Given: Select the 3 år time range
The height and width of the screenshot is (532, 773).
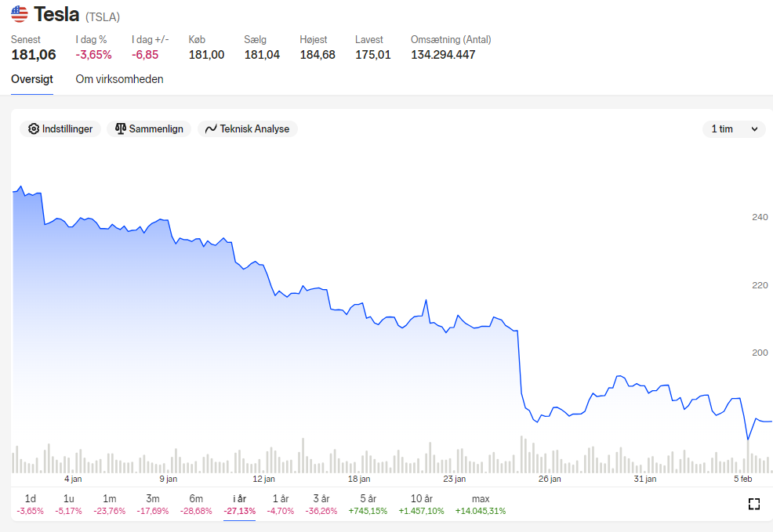Looking at the screenshot, I should click(321, 505).
